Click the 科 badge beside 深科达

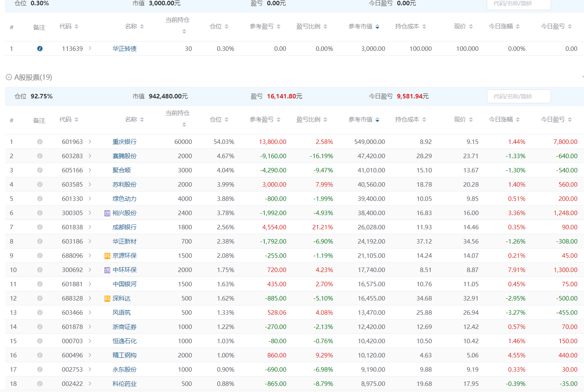coord(107,298)
